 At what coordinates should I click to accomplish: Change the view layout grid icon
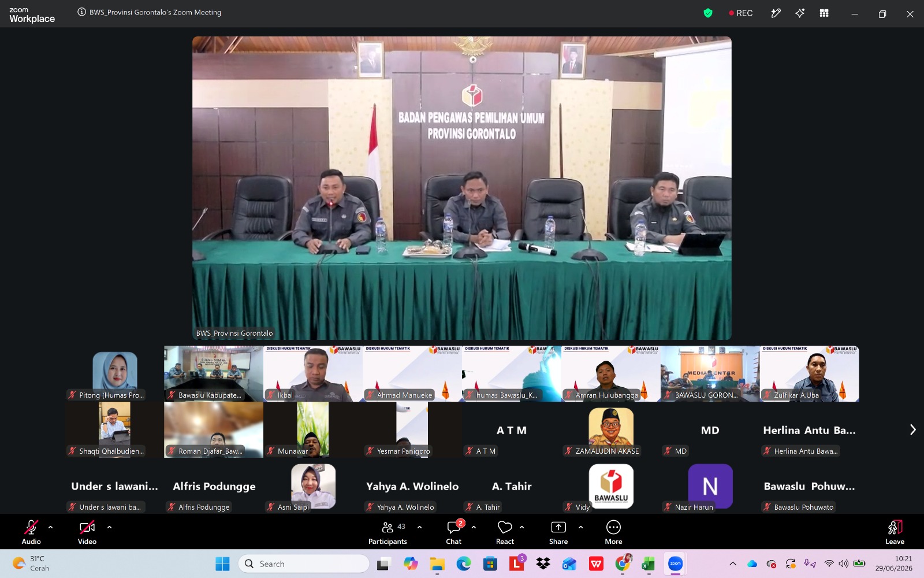click(x=824, y=13)
